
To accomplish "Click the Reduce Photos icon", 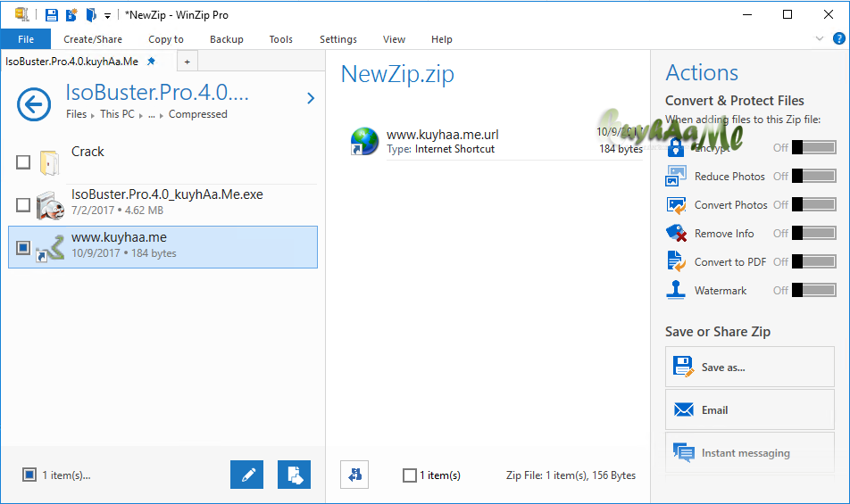I will [675, 176].
